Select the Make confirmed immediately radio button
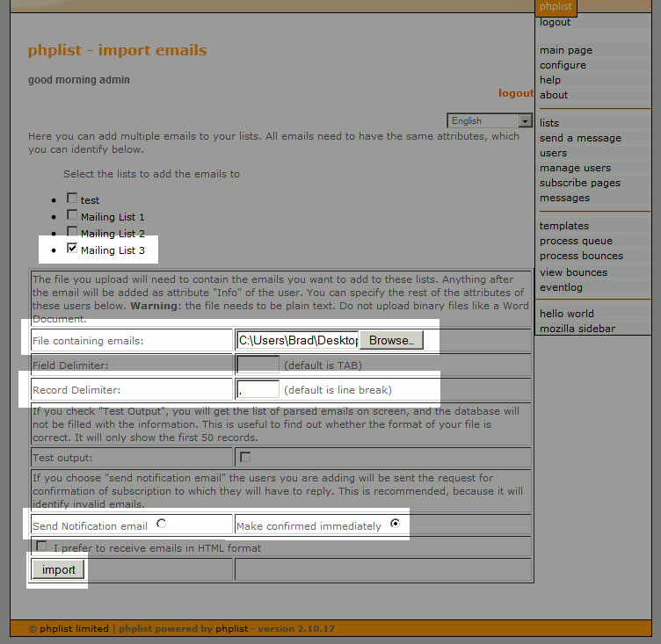Image resolution: width=661 pixels, height=644 pixels. tap(395, 524)
